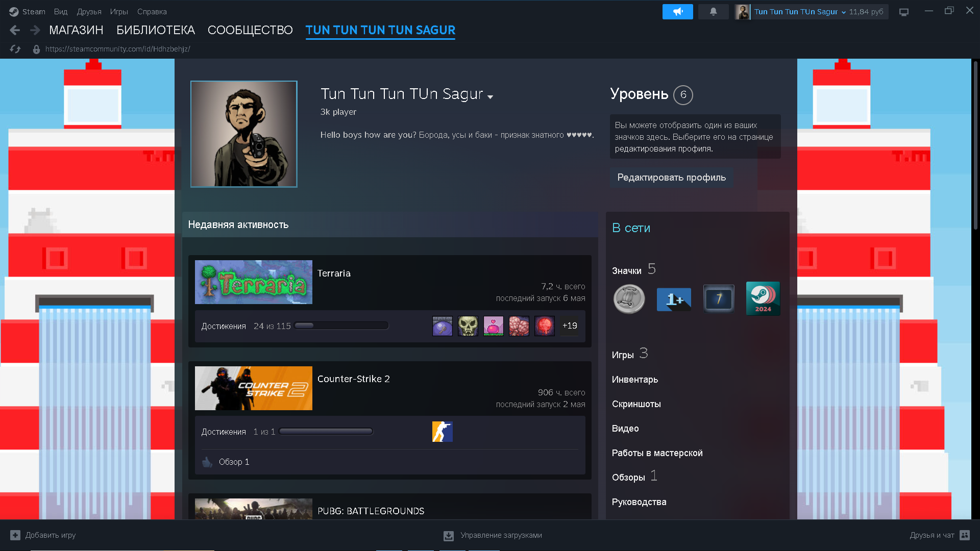Open the silver coin community badge

coord(629,299)
